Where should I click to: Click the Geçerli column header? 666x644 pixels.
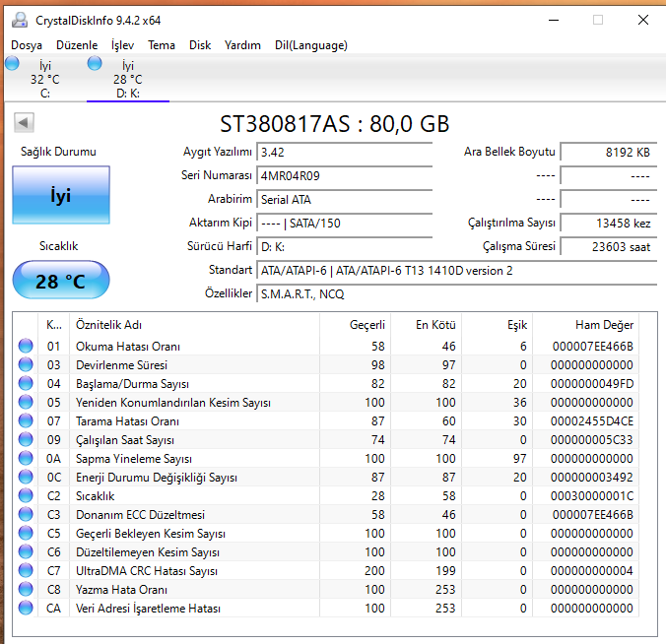(355, 325)
